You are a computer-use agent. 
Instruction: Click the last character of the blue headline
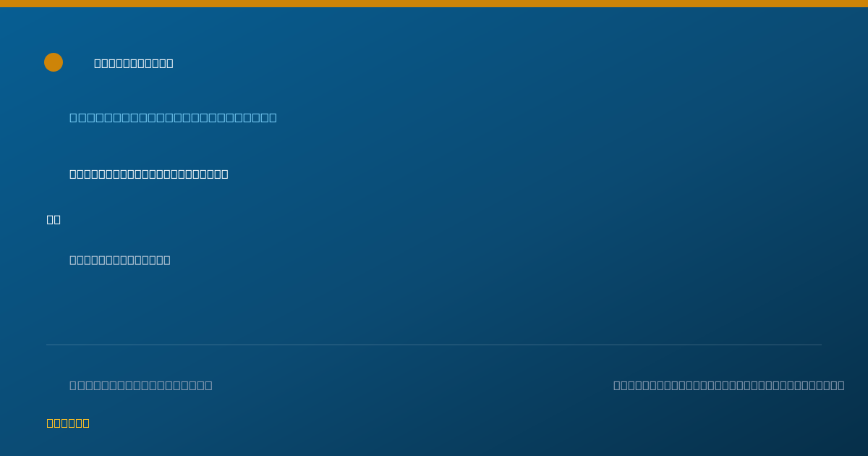(x=273, y=117)
